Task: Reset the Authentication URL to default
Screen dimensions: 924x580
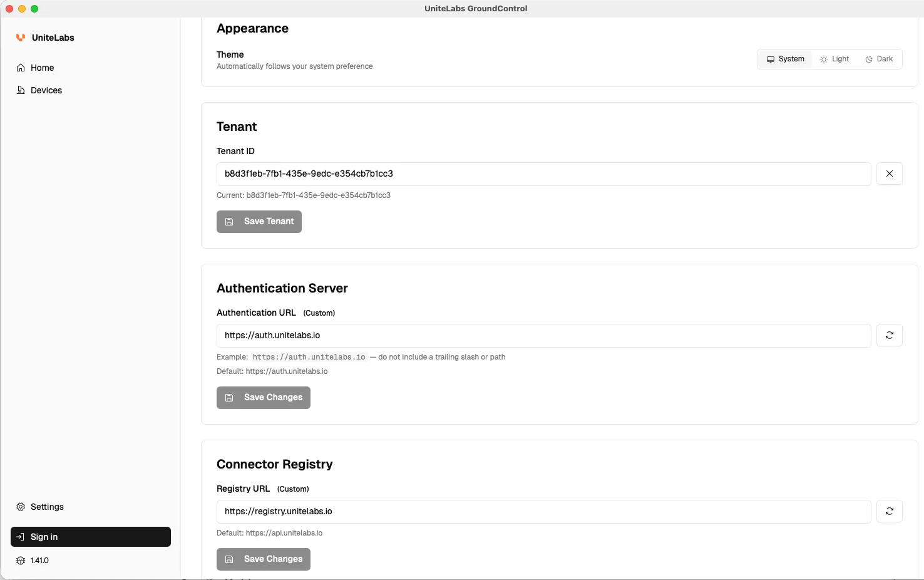Action: click(x=890, y=335)
